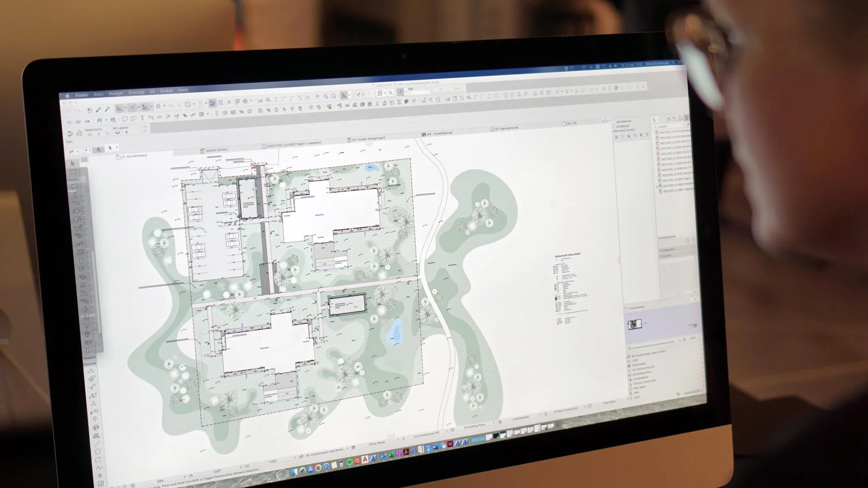868x488 pixels.
Task: Open the Arkiv menu
Action: 98,94
